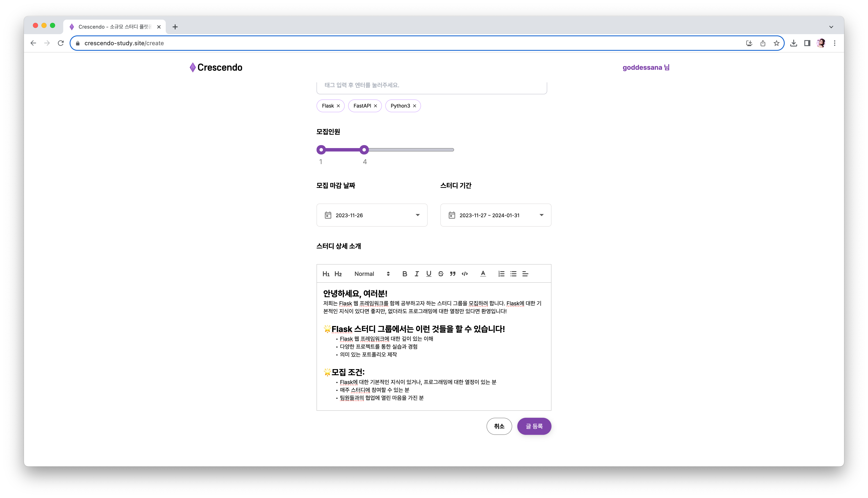The image size is (868, 498).
Task: Toggle Heading 2 style
Action: click(338, 274)
